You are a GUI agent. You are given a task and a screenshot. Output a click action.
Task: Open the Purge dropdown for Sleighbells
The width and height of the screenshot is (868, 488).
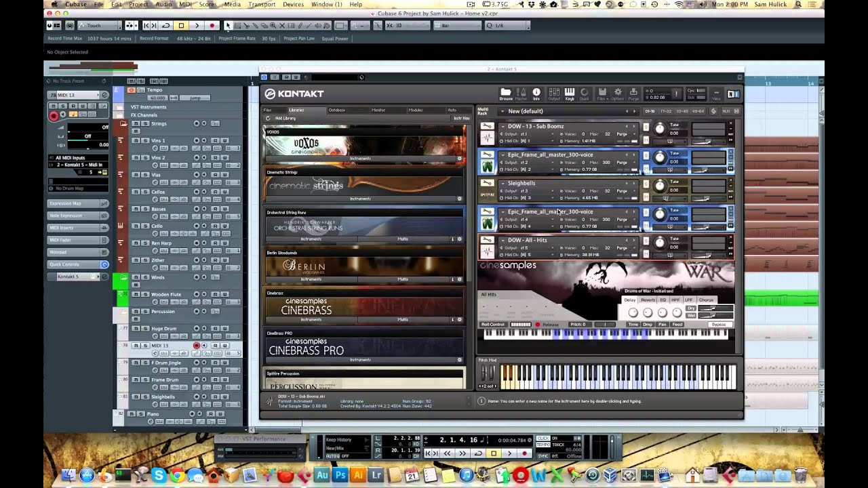625,191
